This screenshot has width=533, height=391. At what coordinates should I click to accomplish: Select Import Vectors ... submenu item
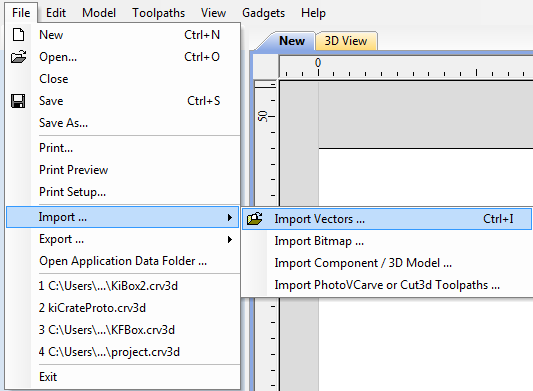[387, 219]
